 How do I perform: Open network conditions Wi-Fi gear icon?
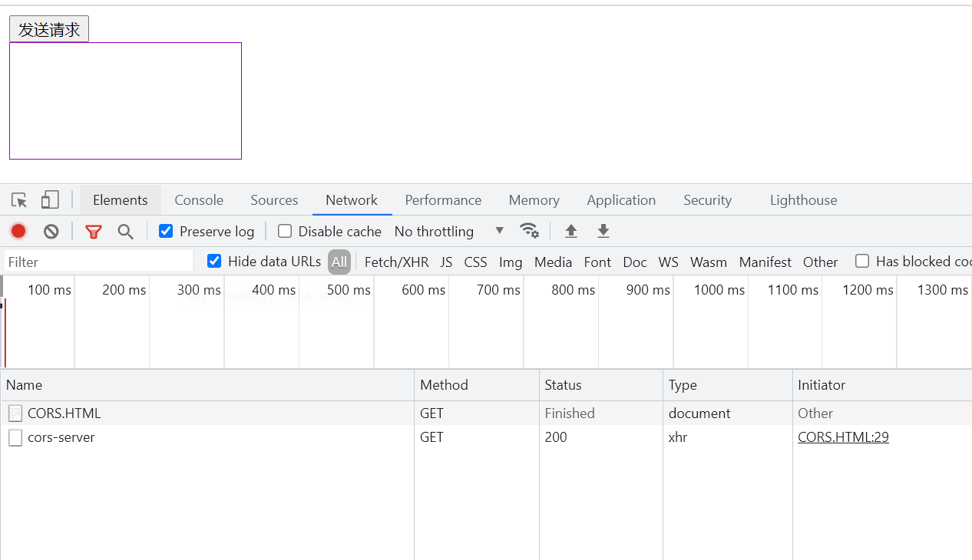(x=529, y=231)
